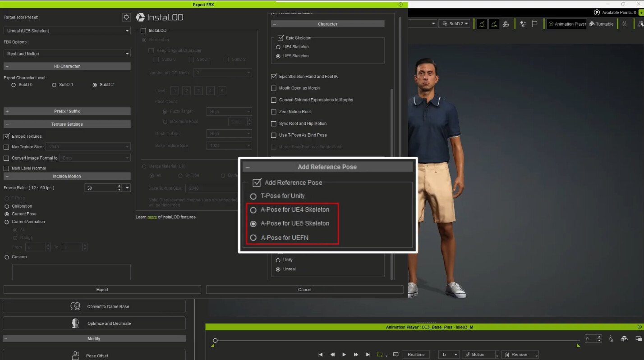This screenshot has width=644, height=360.
Task: Close the Animation Player panel
Action: [639, 327]
